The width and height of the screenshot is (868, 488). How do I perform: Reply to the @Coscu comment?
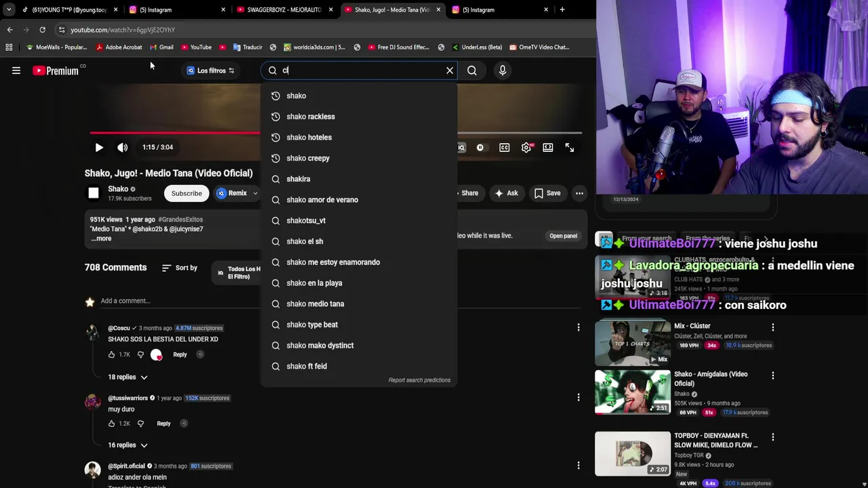[x=180, y=354]
